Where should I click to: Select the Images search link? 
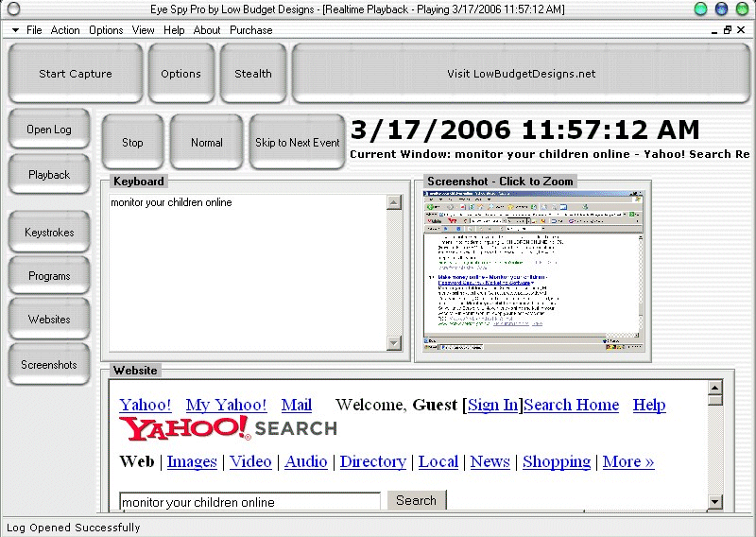[192, 461]
